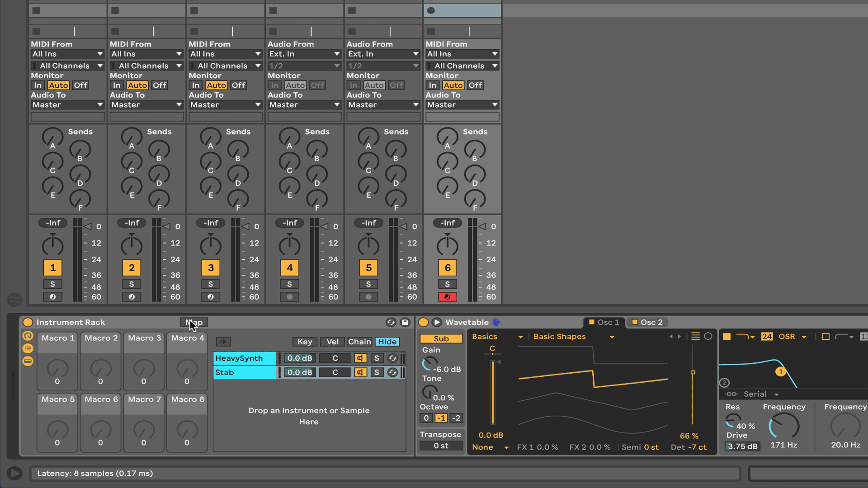
Task: Open the Key zone editor tab
Action: coord(304,342)
